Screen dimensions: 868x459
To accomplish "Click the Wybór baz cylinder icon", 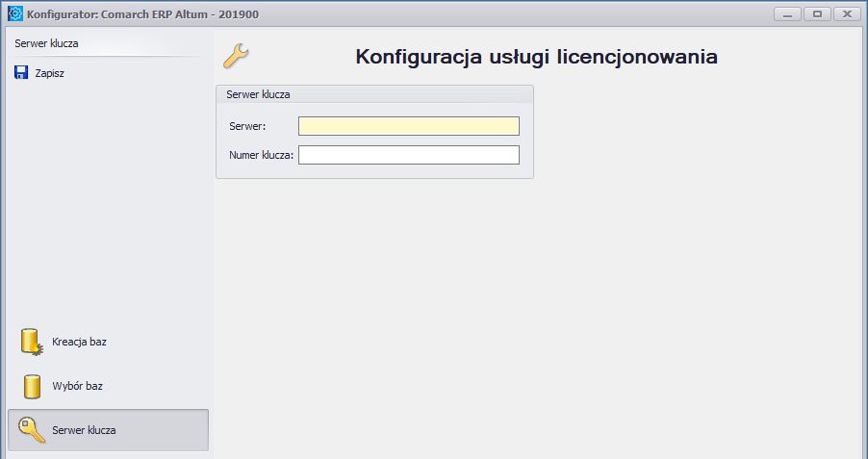I will [x=32, y=386].
